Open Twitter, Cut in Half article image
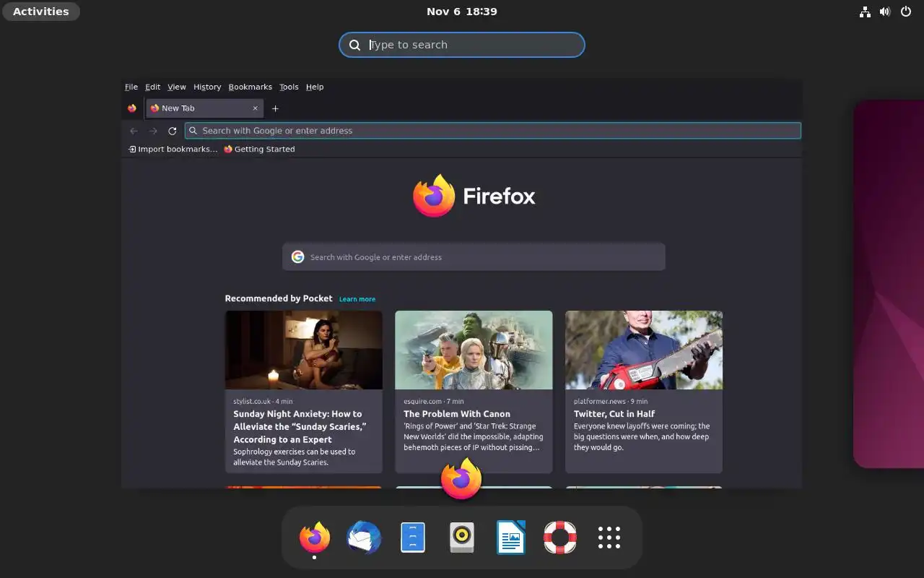The height and width of the screenshot is (578, 924). click(x=644, y=350)
